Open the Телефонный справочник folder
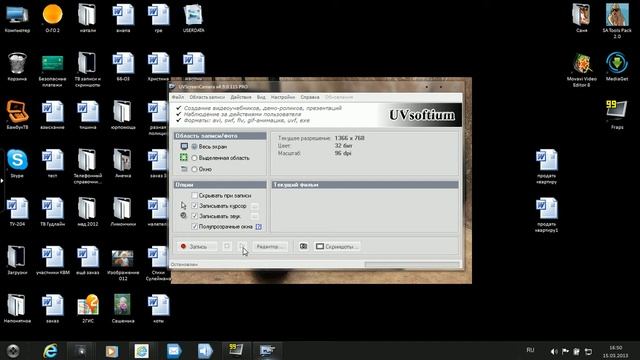The height and width of the screenshot is (360, 640). point(87,167)
